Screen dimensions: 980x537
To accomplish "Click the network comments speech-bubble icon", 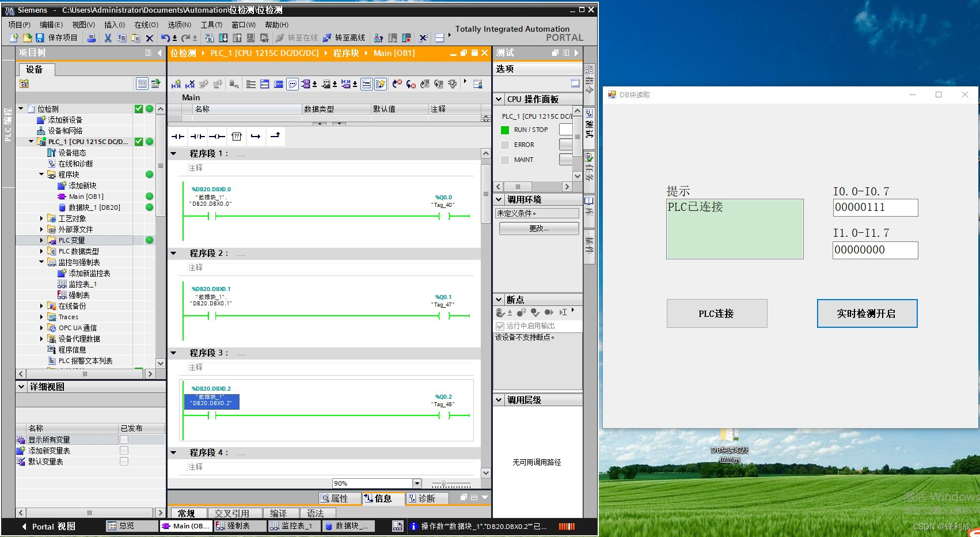I will tap(293, 84).
